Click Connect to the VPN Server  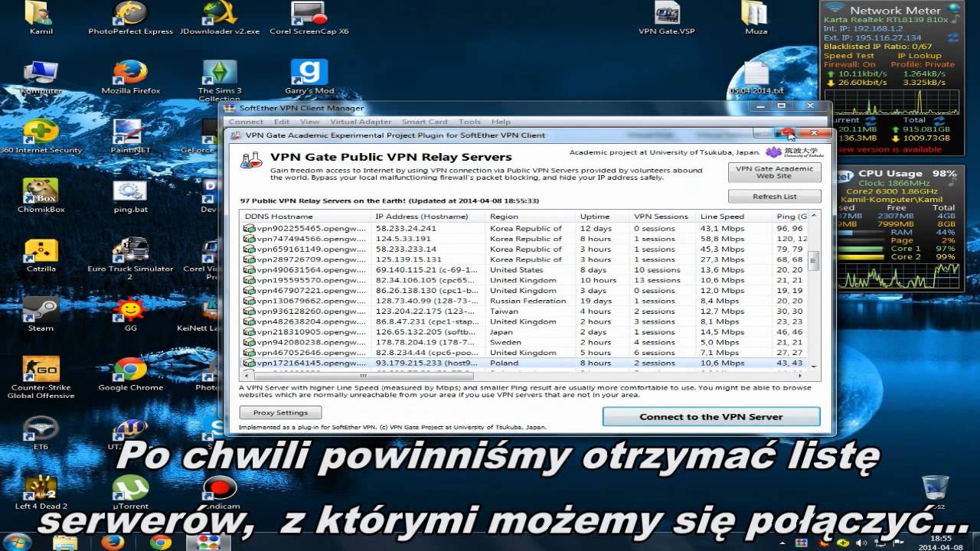(711, 417)
